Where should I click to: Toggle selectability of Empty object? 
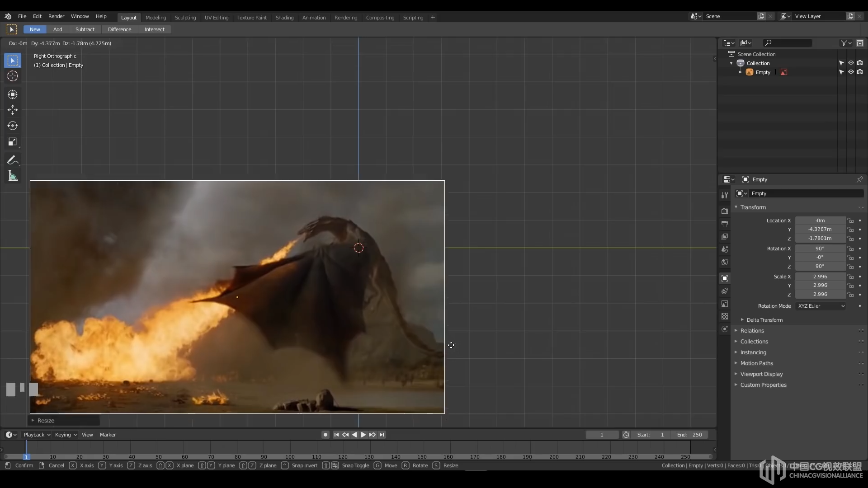841,72
